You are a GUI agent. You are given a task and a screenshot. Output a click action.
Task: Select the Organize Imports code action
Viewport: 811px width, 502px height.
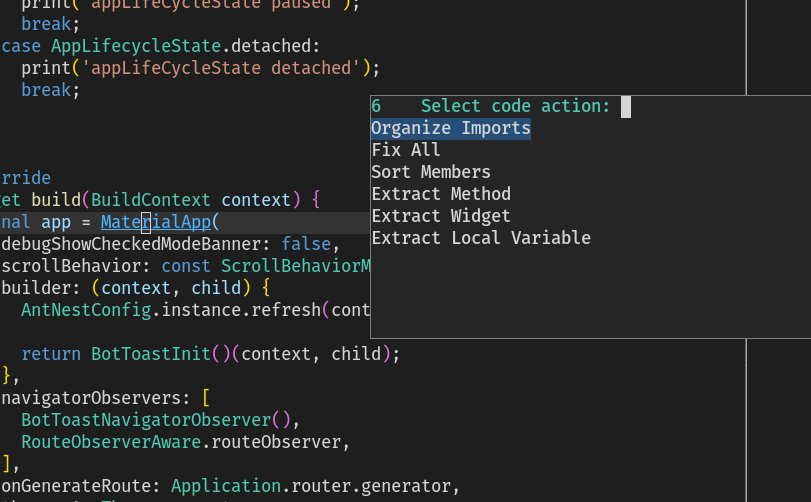(x=451, y=128)
